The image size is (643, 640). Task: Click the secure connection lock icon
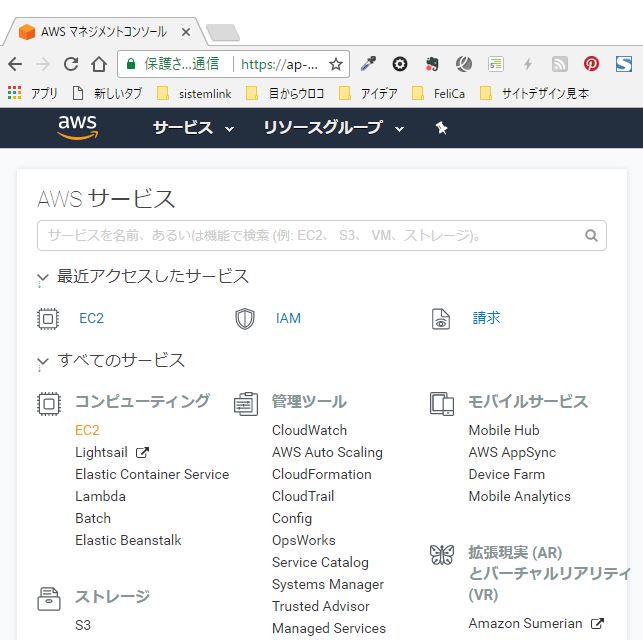131,64
